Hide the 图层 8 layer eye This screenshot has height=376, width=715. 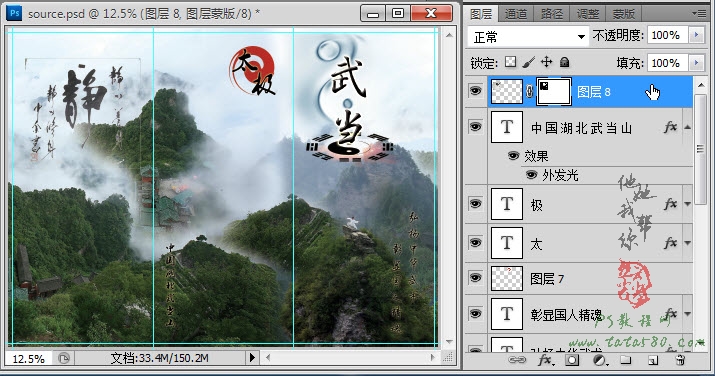(475, 91)
